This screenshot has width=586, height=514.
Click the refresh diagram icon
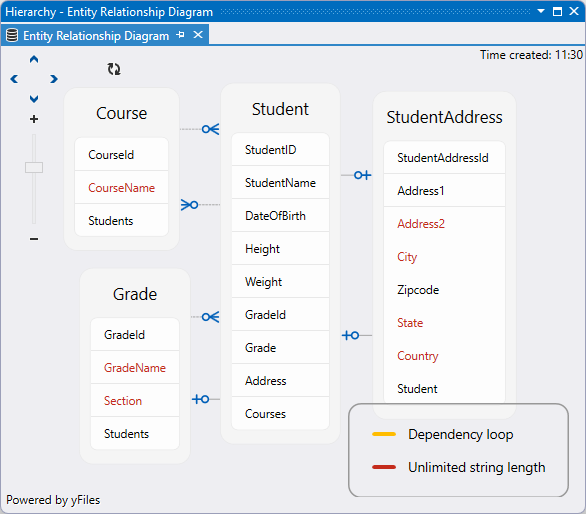point(114,69)
